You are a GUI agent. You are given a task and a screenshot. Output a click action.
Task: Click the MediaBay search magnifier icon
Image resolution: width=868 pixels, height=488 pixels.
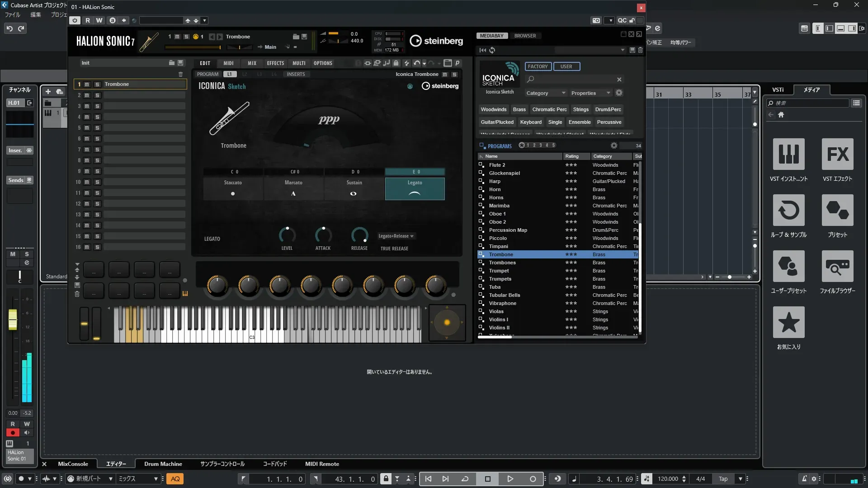pyautogui.click(x=531, y=80)
